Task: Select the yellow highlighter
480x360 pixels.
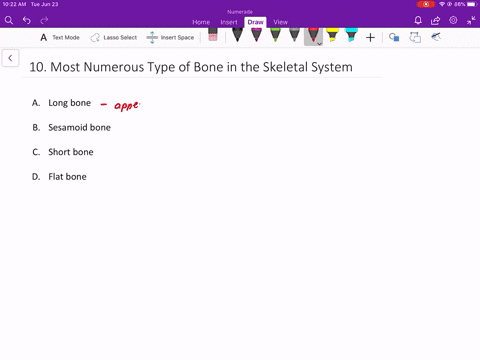Action: 332,35
